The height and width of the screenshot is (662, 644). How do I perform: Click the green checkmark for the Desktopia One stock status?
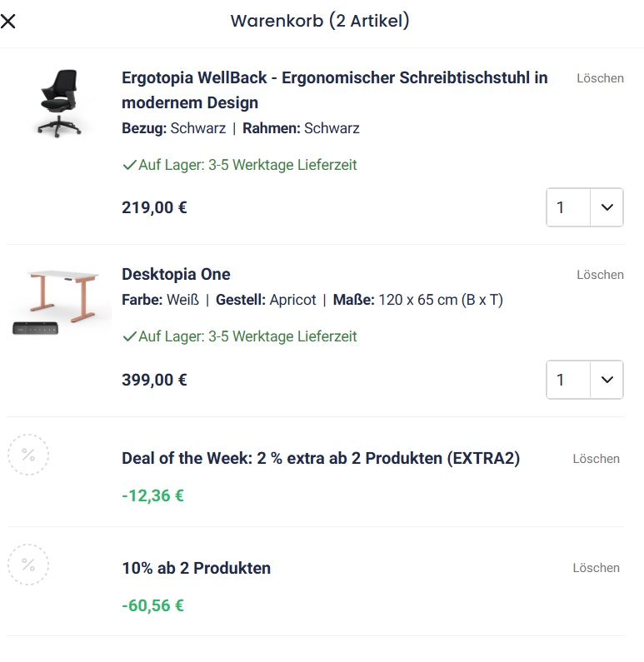pos(129,336)
